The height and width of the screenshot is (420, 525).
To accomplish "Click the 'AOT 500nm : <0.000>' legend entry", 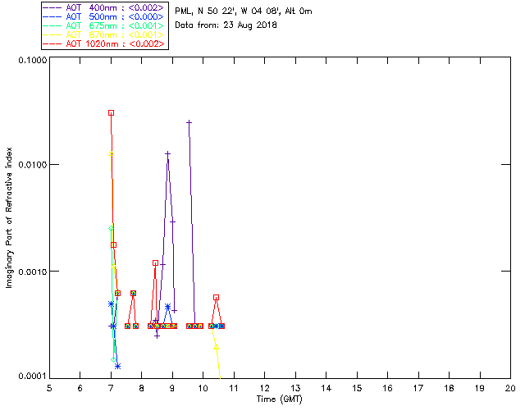I will 103,16.
